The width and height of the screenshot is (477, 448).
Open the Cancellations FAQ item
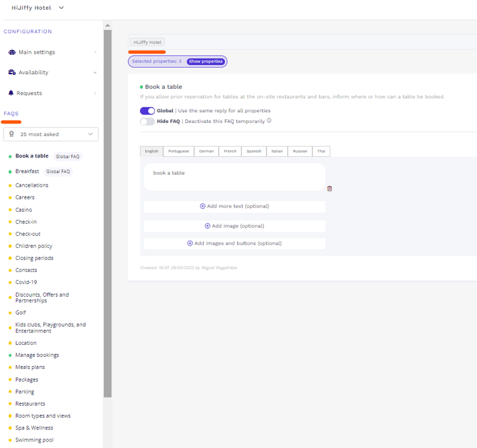coord(32,185)
